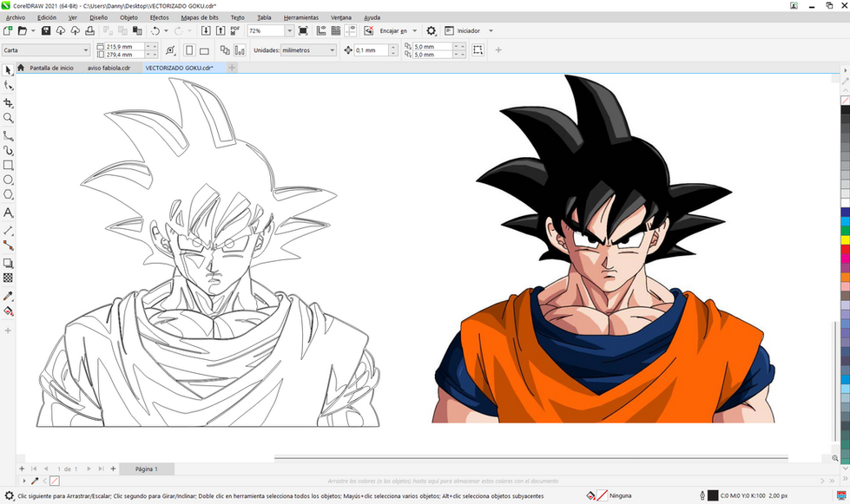Viewport: 850px width, 504px height.
Task: Create a new document
Action: pyautogui.click(x=8, y=31)
